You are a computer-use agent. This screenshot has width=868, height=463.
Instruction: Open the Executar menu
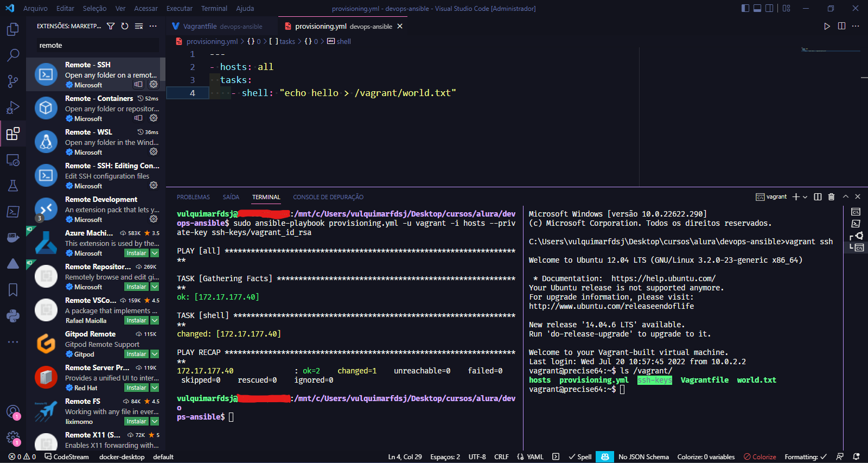click(x=180, y=8)
